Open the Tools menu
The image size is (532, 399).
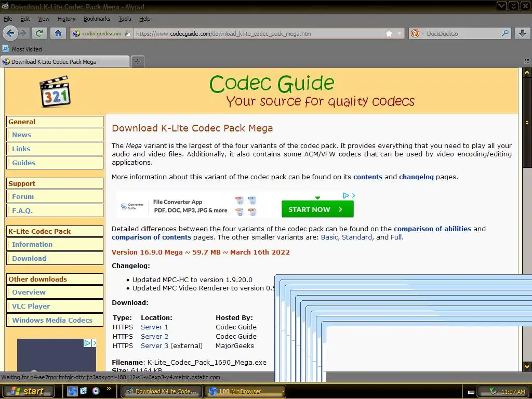pyautogui.click(x=125, y=19)
